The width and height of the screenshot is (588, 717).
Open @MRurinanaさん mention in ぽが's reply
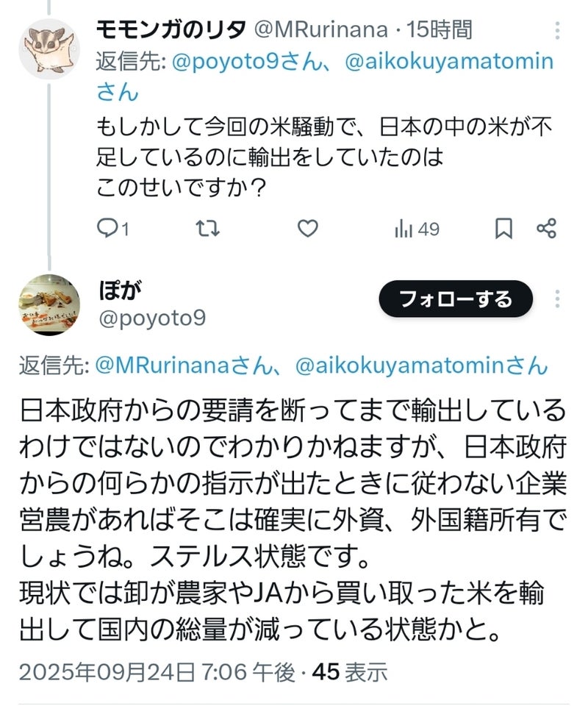coord(183,365)
